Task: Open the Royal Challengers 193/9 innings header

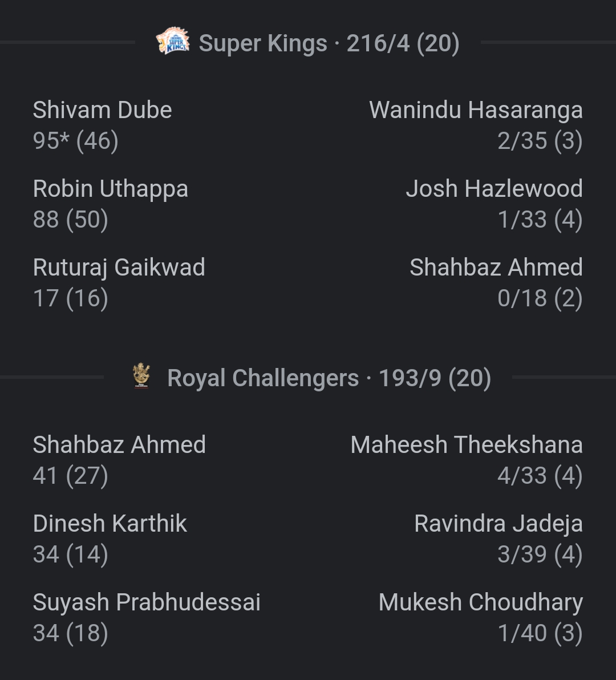Action: point(329,378)
